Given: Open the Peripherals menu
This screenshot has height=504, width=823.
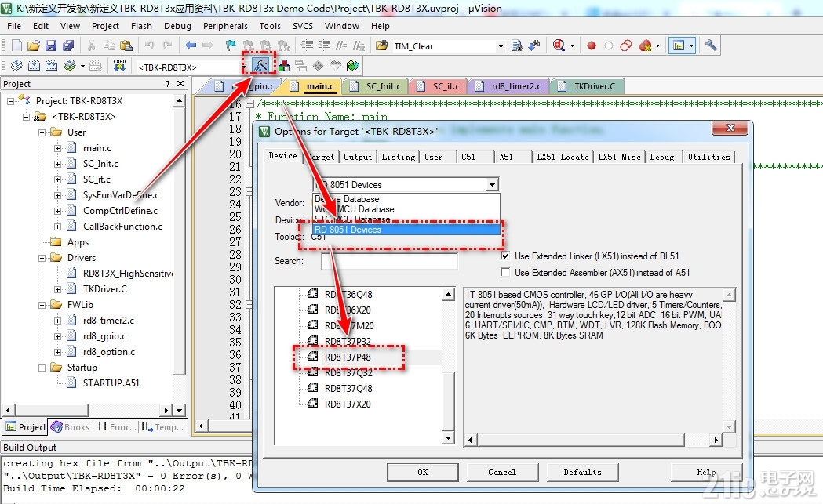Looking at the screenshot, I should (225, 26).
